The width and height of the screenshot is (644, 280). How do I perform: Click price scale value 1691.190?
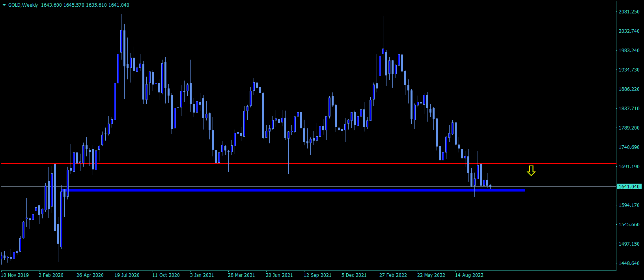click(x=629, y=167)
